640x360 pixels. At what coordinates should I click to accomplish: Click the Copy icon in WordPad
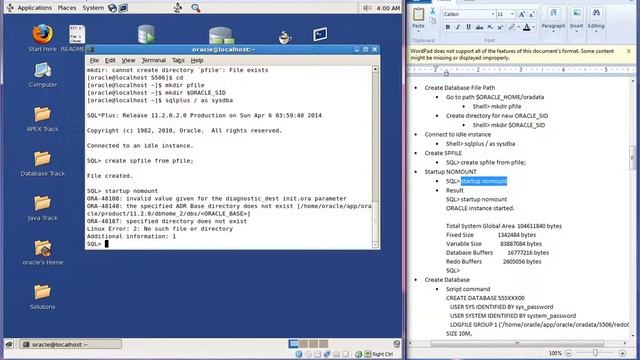pyautogui.click(x=433, y=20)
